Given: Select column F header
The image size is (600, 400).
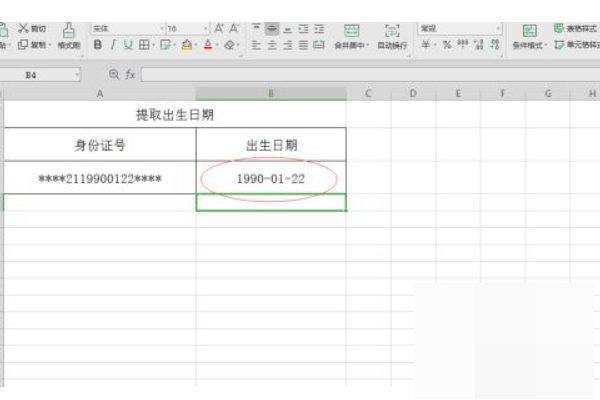Looking at the screenshot, I should [503, 93].
